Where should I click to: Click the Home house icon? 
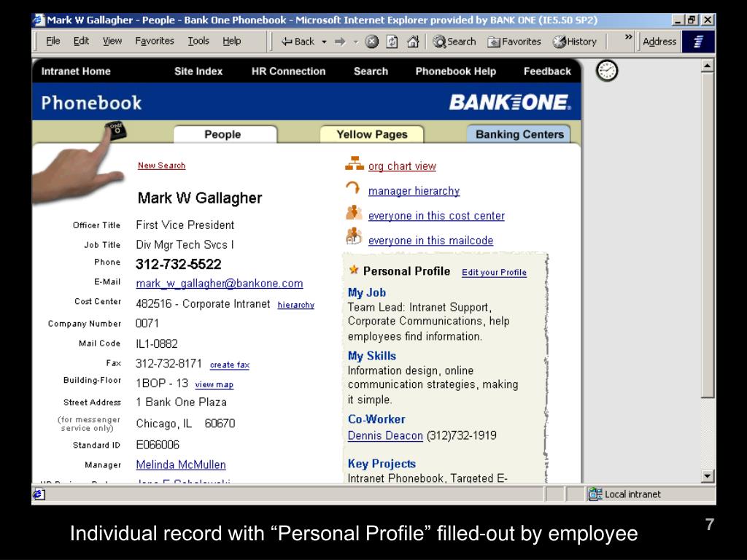(x=413, y=42)
